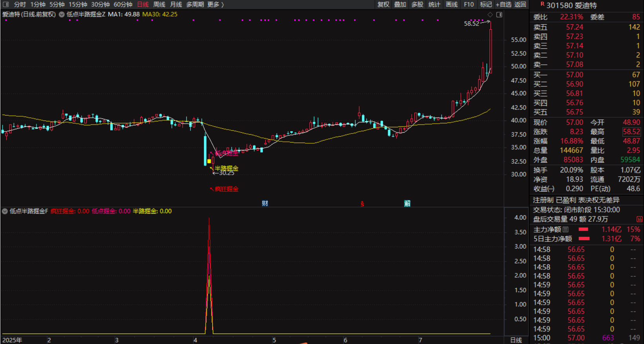644x344 pixels.
Task: Switch to the 周线 weekly chart tab
Action: [159, 4]
